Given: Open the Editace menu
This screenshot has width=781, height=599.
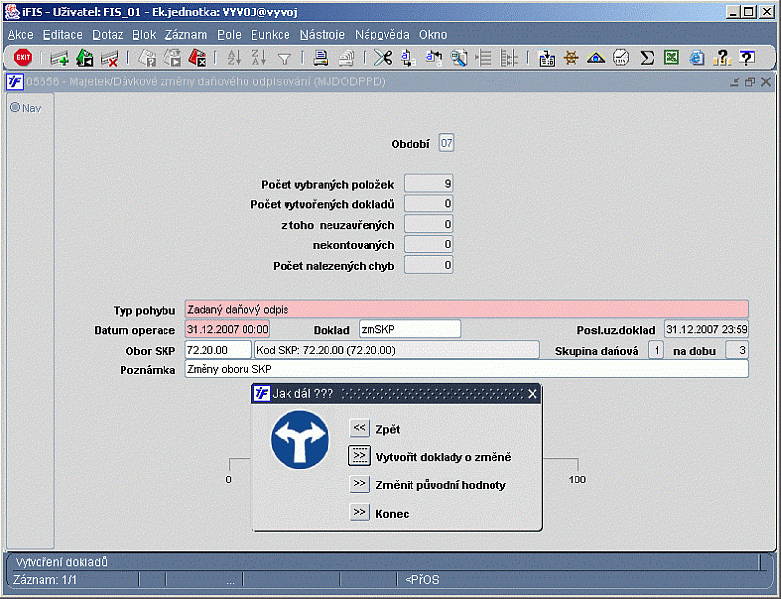Looking at the screenshot, I should point(63,35).
